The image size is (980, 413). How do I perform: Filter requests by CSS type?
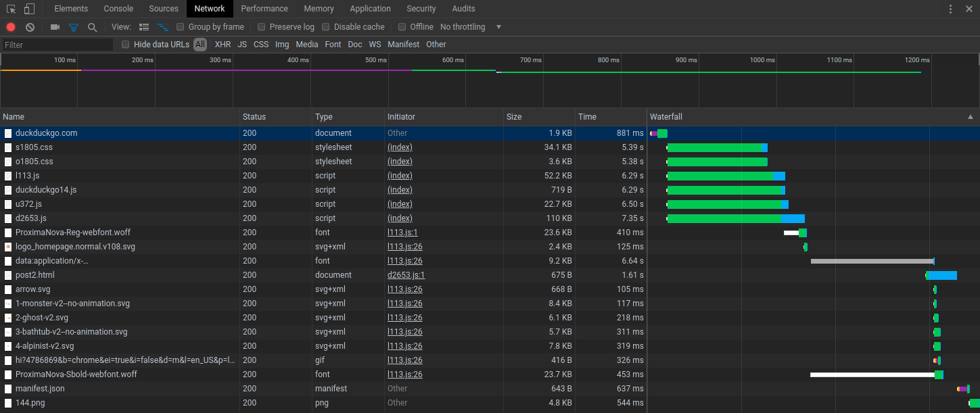pyautogui.click(x=261, y=45)
